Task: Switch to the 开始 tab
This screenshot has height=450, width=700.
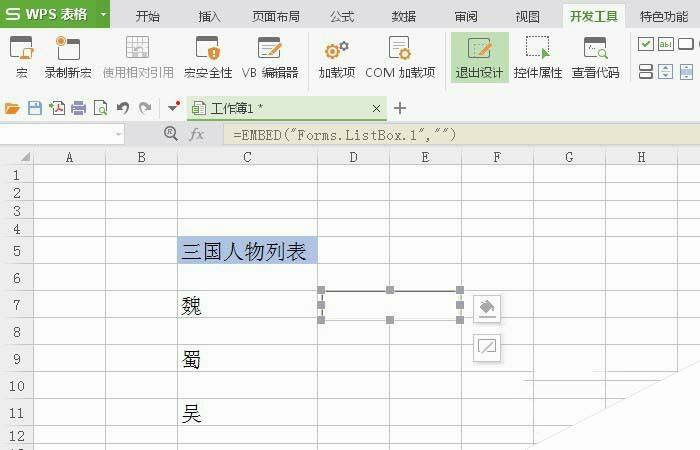Action: [x=148, y=16]
